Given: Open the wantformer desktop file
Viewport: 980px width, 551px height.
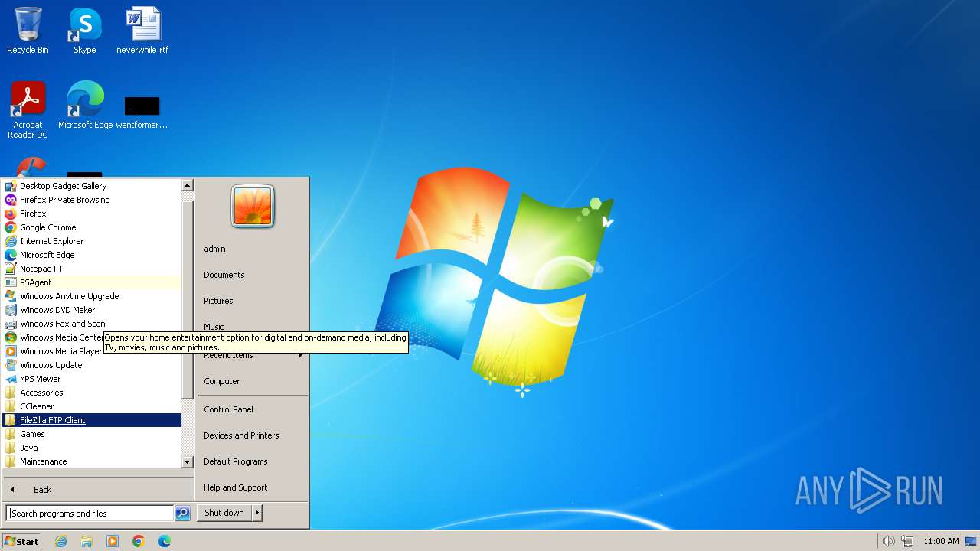Looking at the screenshot, I should [x=142, y=111].
